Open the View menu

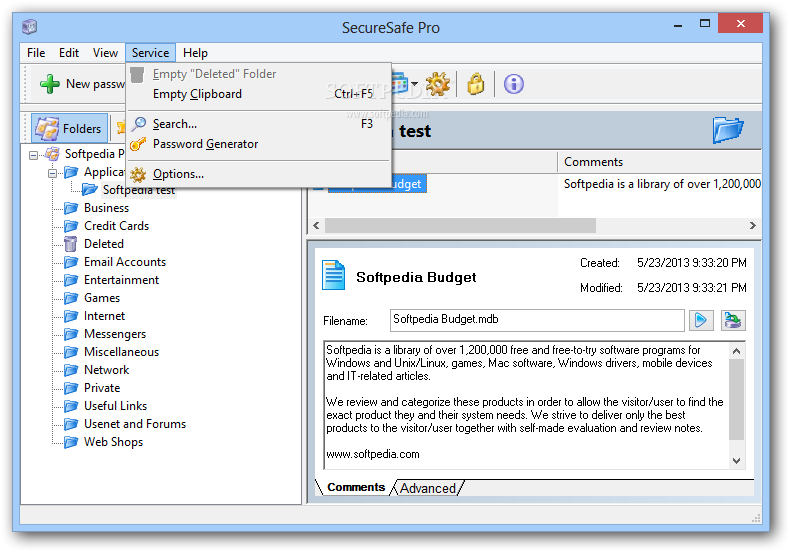105,53
